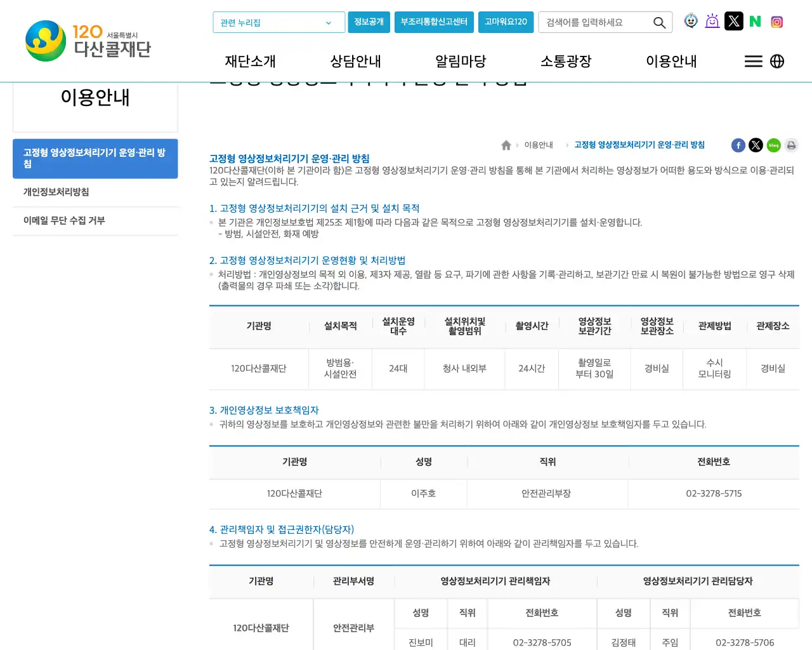Click the 고마워요120 button
812x650 pixels.
tap(506, 22)
